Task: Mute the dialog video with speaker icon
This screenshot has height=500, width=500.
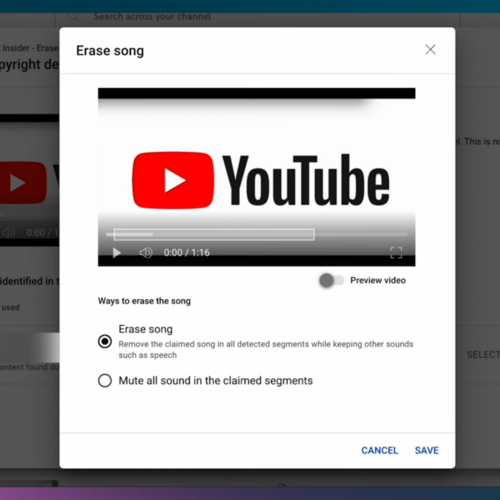Action: pos(146,253)
